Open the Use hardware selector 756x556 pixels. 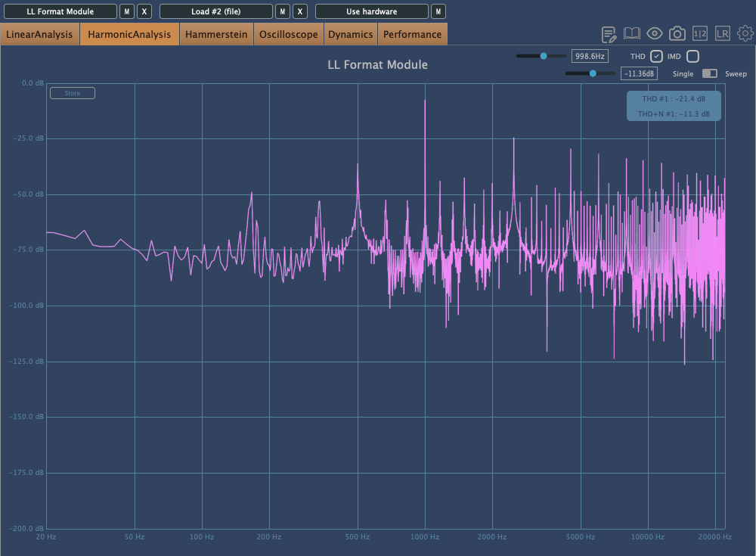click(x=371, y=11)
